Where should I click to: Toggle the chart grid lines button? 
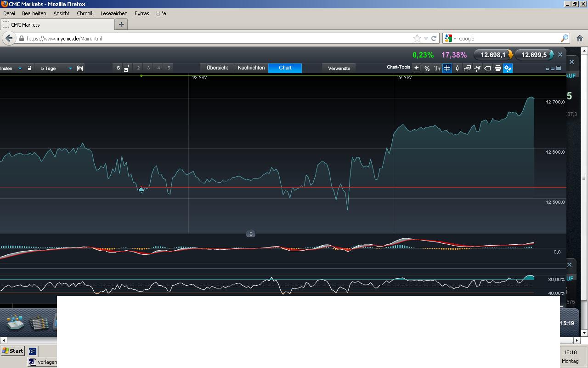tap(447, 69)
